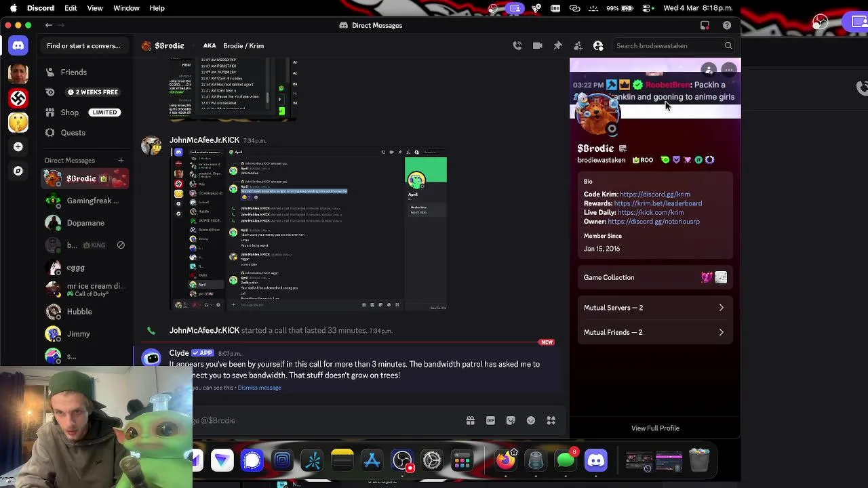Open profile More options ellipsis

click(729, 69)
